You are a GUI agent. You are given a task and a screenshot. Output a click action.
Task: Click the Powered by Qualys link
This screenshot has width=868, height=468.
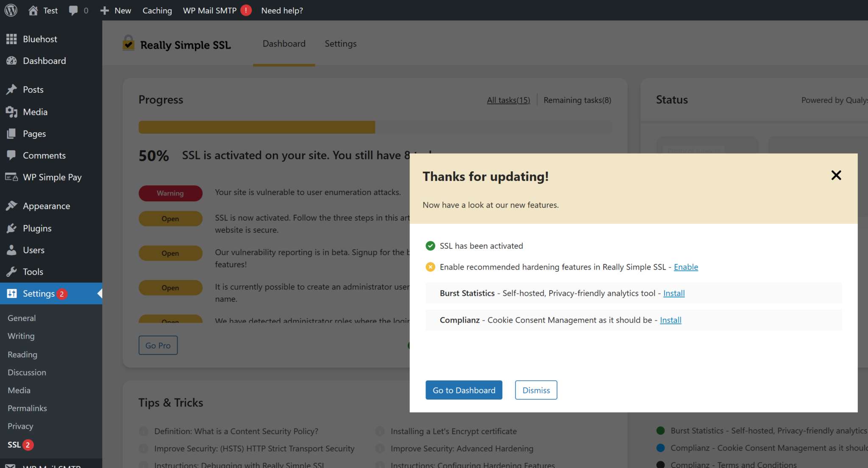(834, 100)
